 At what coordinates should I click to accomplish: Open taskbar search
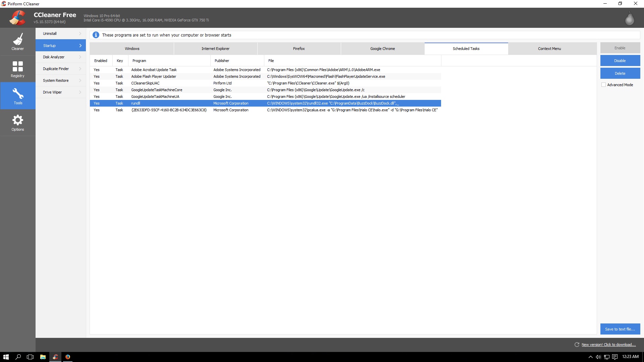coord(18,357)
